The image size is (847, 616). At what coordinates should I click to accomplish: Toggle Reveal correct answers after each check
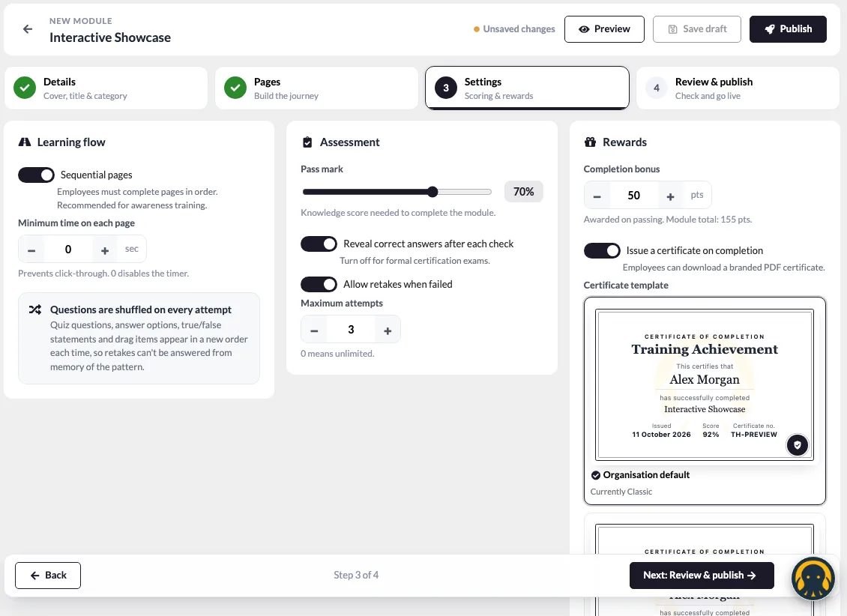pos(319,244)
